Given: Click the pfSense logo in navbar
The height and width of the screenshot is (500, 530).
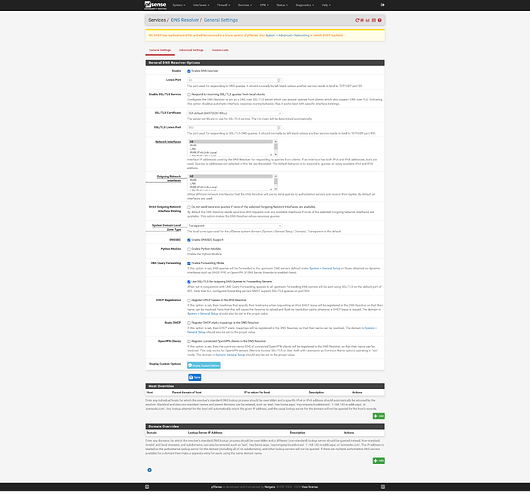Looking at the screenshot, I should tap(155, 5).
